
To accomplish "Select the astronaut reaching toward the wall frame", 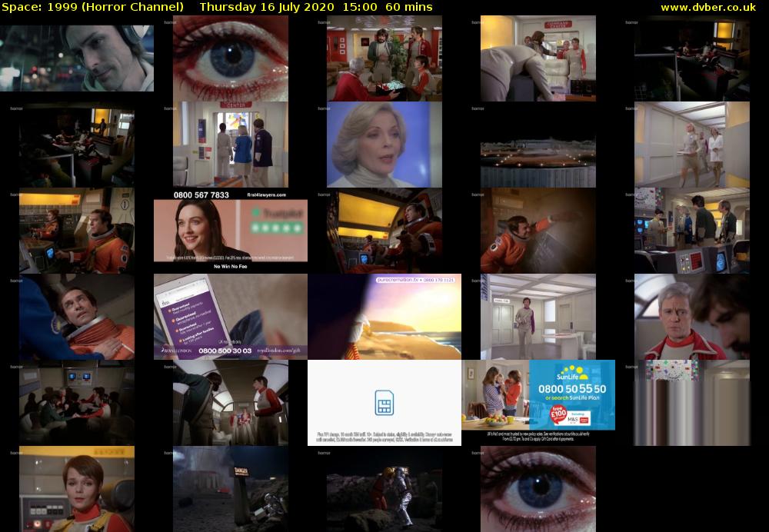I will click(538, 231).
